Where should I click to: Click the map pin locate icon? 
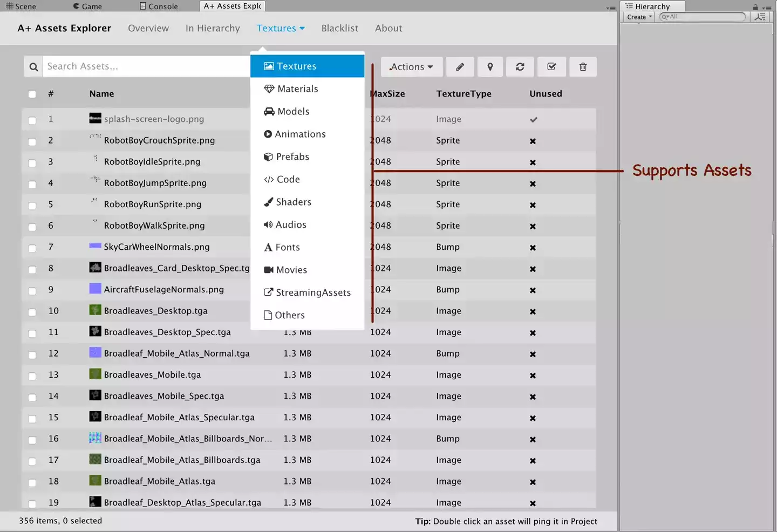(x=490, y=67)
